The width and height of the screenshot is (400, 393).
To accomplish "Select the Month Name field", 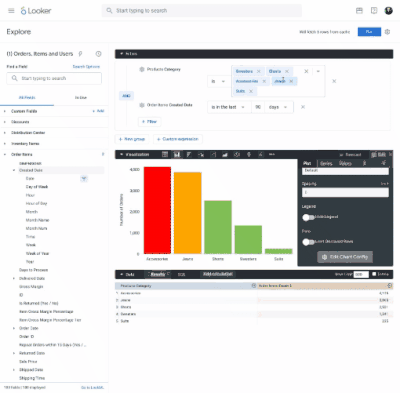I will click(x=37, y=220).
